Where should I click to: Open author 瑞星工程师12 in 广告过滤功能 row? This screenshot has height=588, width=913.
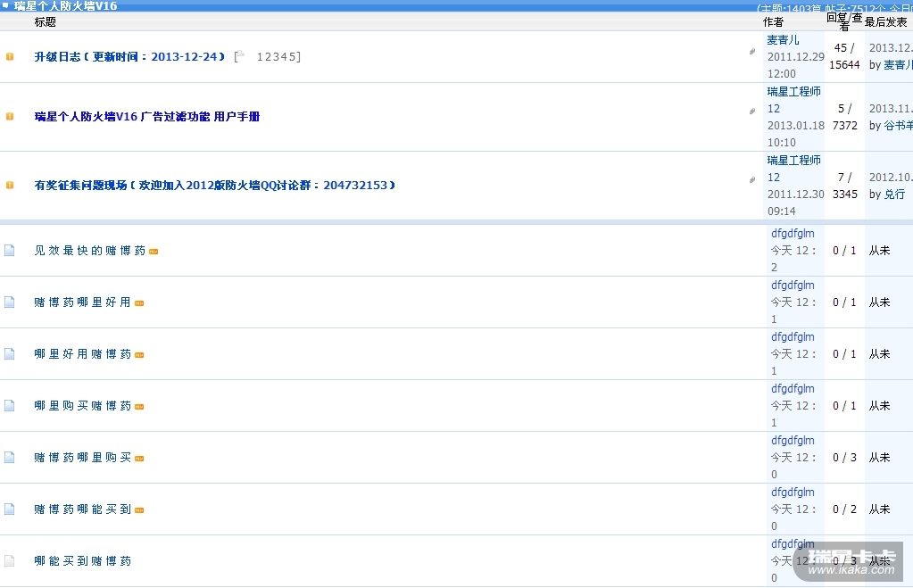[793, 100]
